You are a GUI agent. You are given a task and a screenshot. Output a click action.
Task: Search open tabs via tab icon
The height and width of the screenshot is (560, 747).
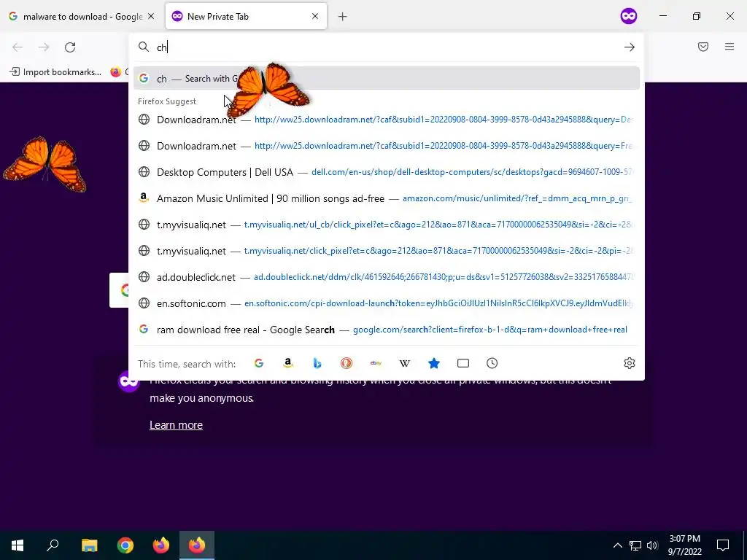[463, 363]
